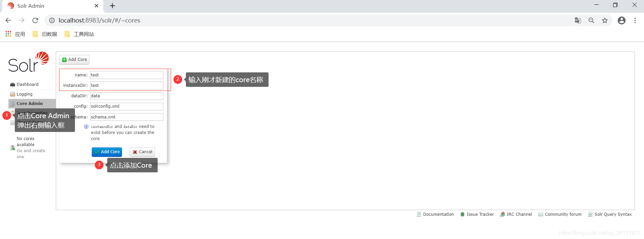This screenshot has height=239, width=644.
Task: Click the Dashboard gauge icon
Action: coord(12,84)
